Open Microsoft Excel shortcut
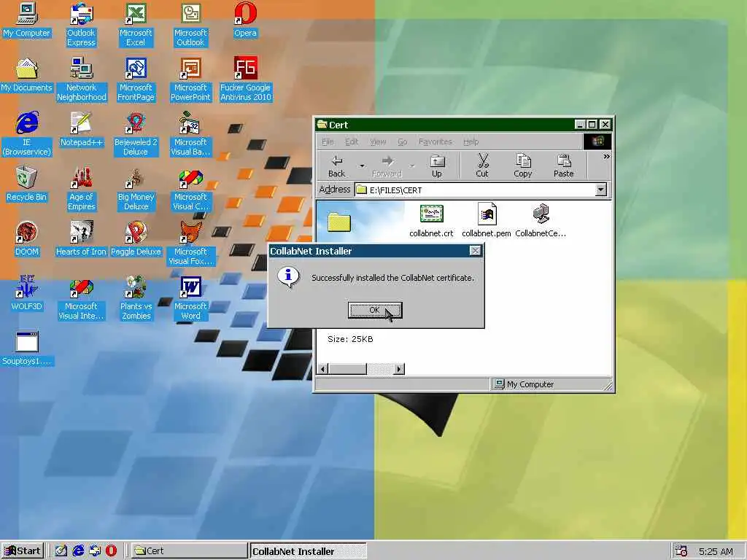The image size is (747, 560). 136,25
